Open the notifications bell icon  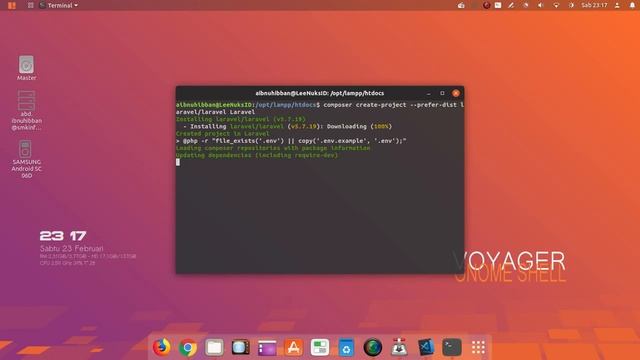[x=632, y=5]
